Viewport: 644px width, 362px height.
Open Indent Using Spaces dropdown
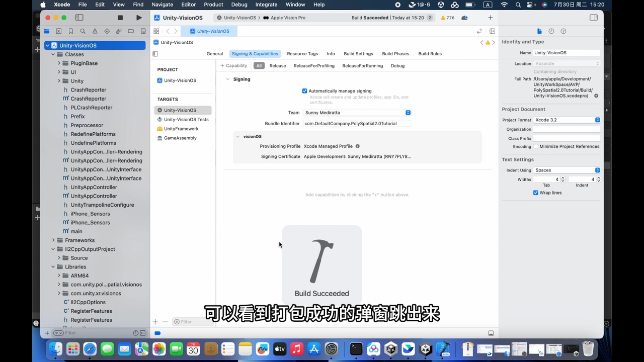tap(567, 170)
